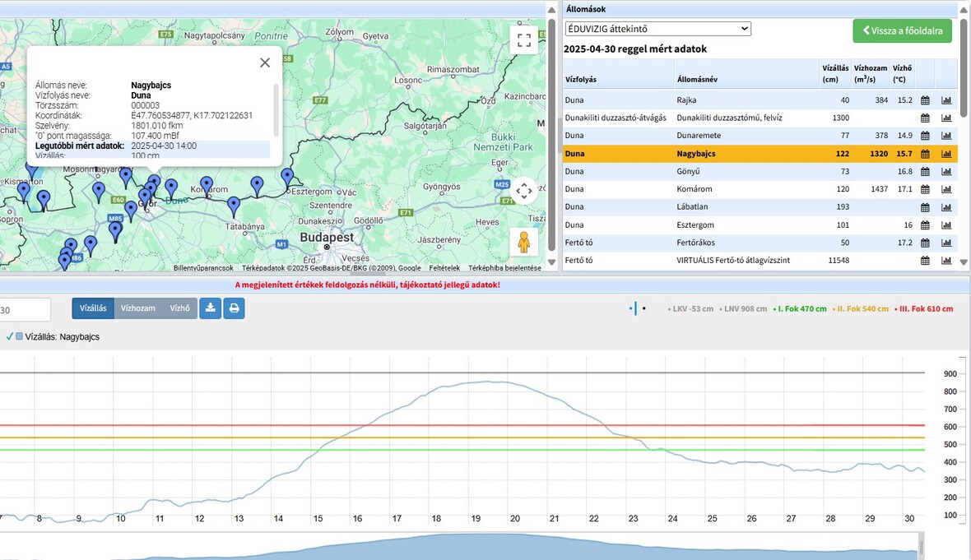Click bar chart icon for Nagybajcs row
Viewport: 971px width, 560px height.
[x=946, y=154]
